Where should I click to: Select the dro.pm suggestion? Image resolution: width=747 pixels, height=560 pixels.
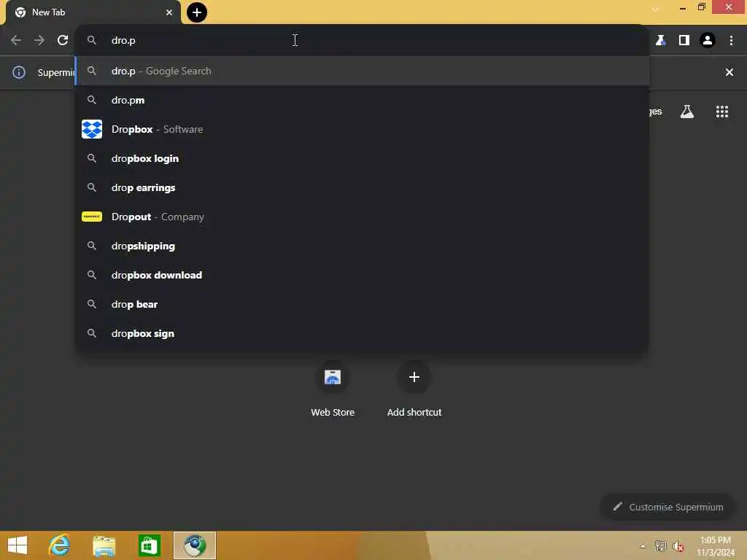click(362, 100)
